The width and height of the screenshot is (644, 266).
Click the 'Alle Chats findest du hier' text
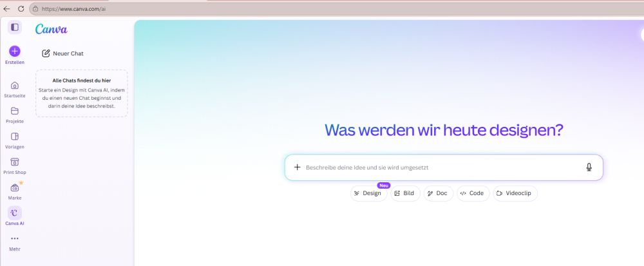[82, 81]
